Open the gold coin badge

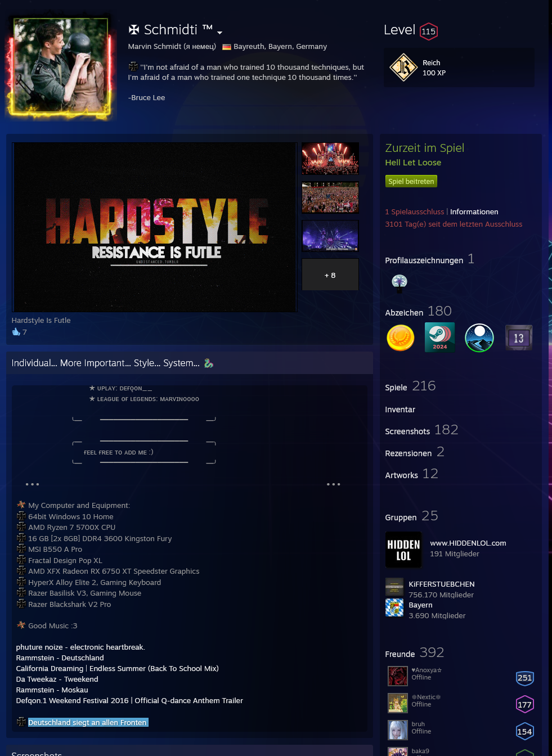click(401, 338)
